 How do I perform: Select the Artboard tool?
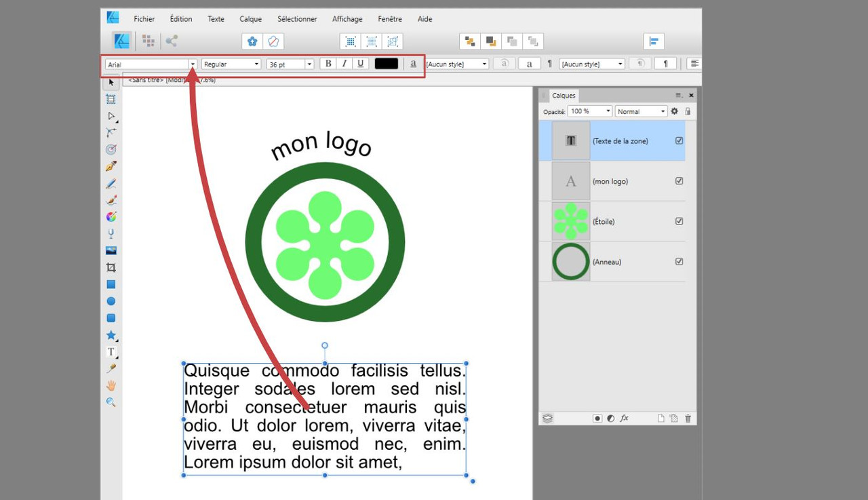[x=111, y=99]
